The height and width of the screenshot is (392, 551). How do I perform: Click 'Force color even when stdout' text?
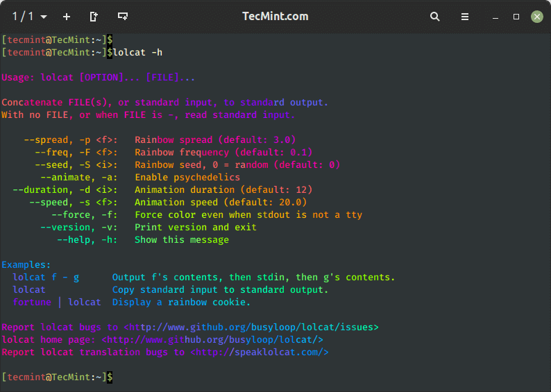pyautogui.click(x=248, y=214)
